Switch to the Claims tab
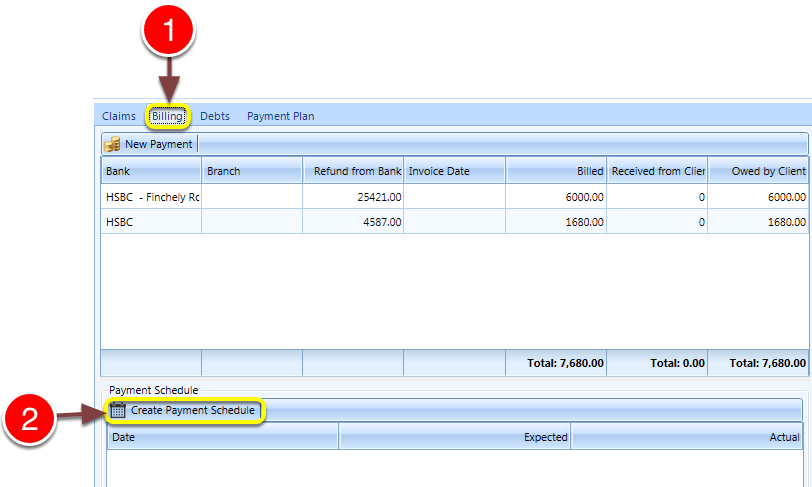 point(119,116)
